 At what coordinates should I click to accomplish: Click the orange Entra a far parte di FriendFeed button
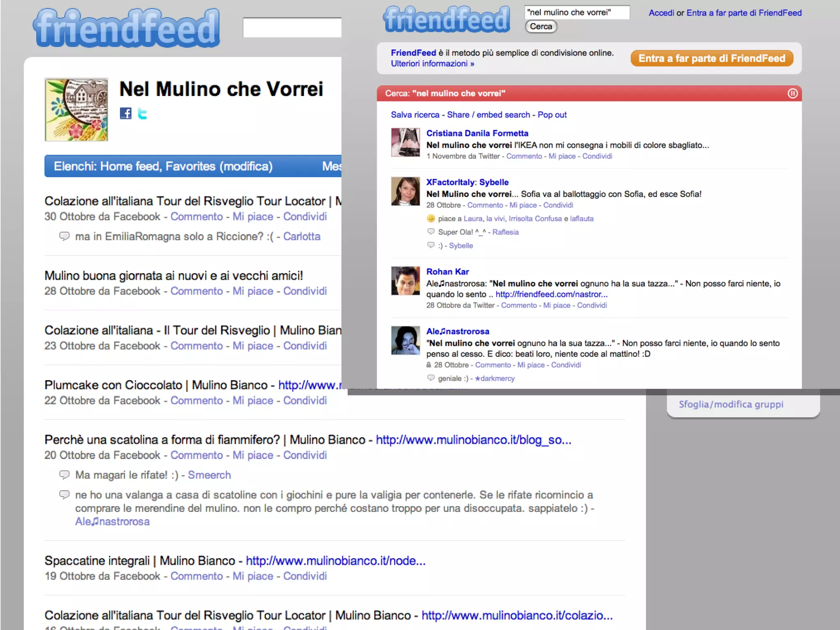coord(712,58)
